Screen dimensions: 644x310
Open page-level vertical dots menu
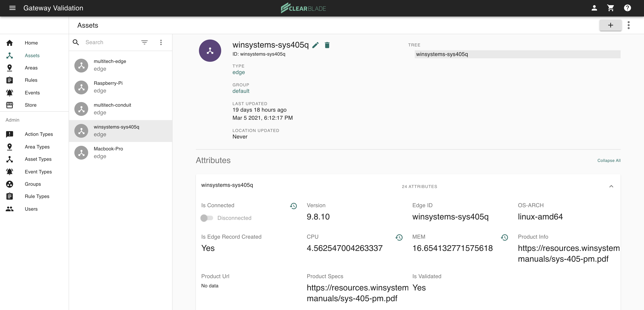coord(628,25)
